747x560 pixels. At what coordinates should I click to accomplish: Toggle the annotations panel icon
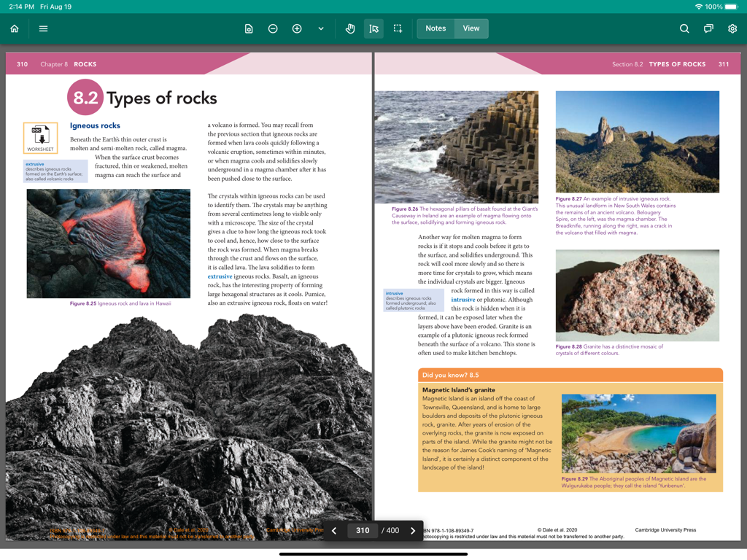[x=708, y=28]
